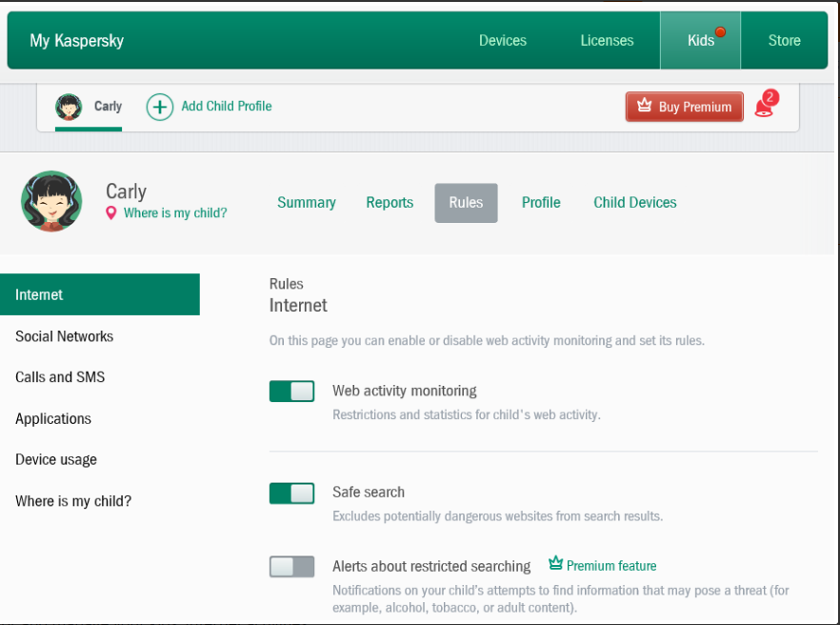Click the plus icon to add child profile

click(160, 107)
